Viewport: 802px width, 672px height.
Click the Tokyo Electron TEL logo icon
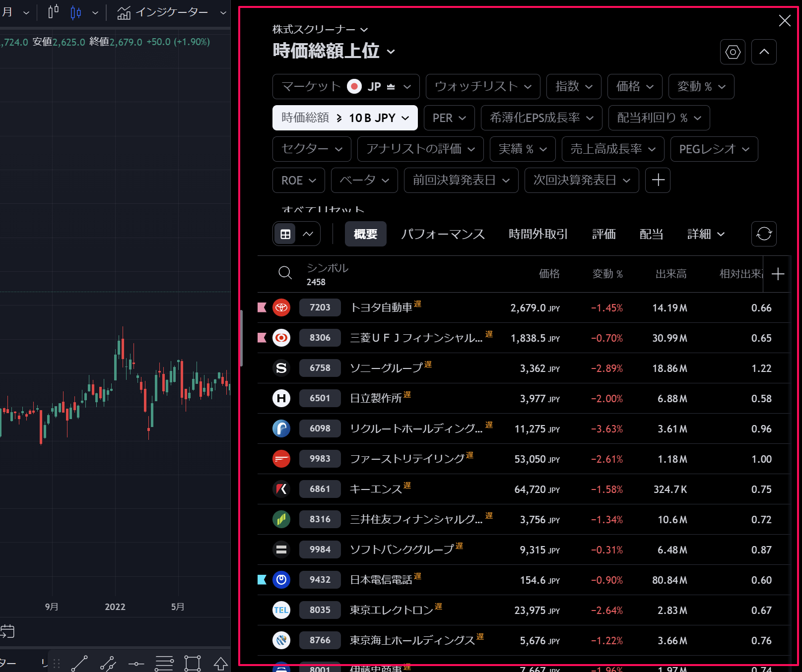[x=281, y=610]
